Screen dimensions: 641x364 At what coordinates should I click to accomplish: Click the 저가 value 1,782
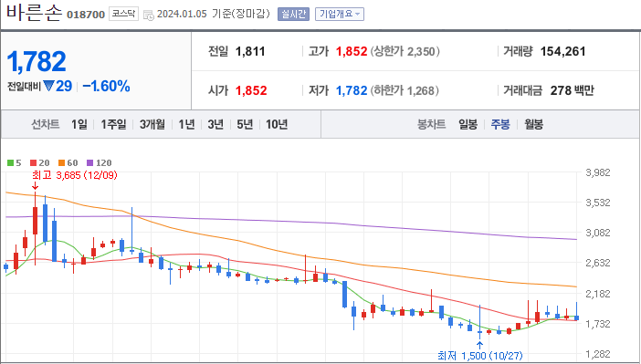352,90
